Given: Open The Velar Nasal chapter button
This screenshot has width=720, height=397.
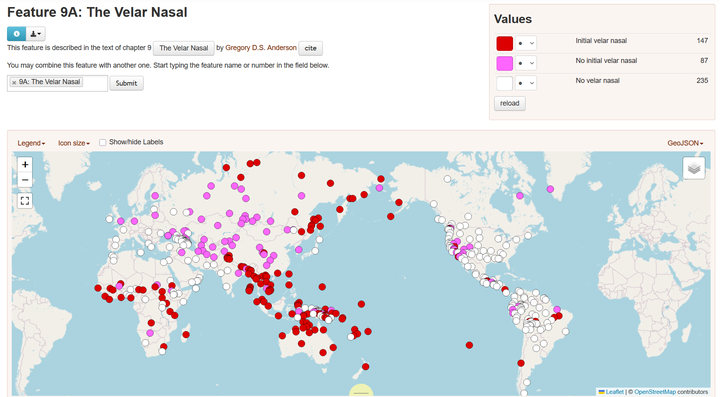Looking at the screenshot, I should pyautogui.click(x=184, y=48).
